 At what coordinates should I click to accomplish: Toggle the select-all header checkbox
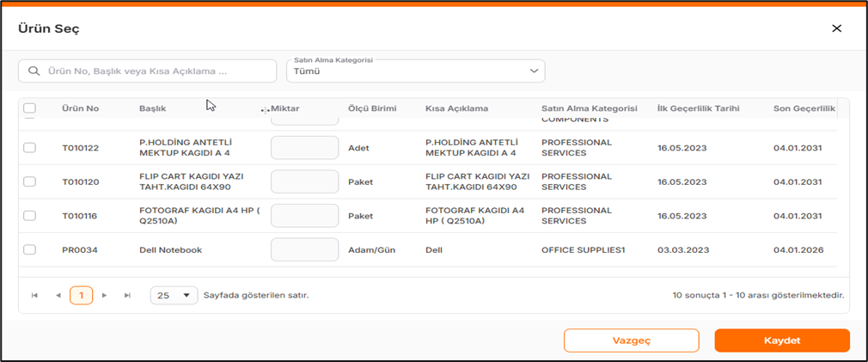click(29, 108)
